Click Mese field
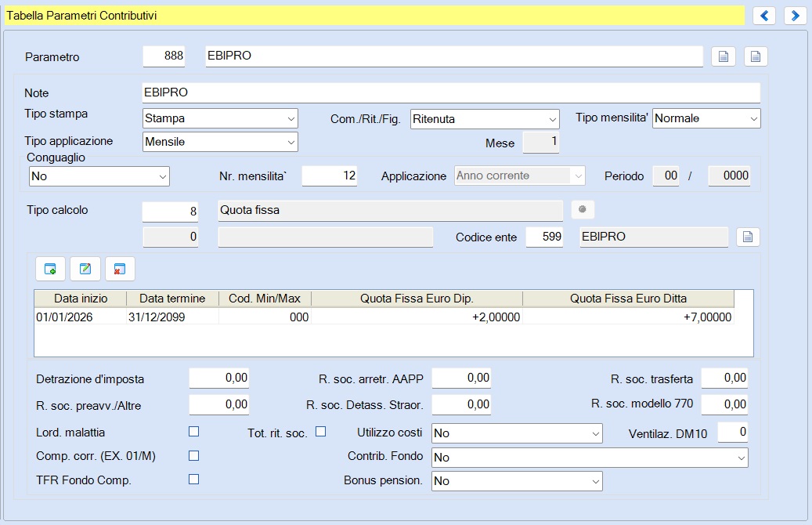This screenshot has height=525, width=812. click(x=541, y=142)
